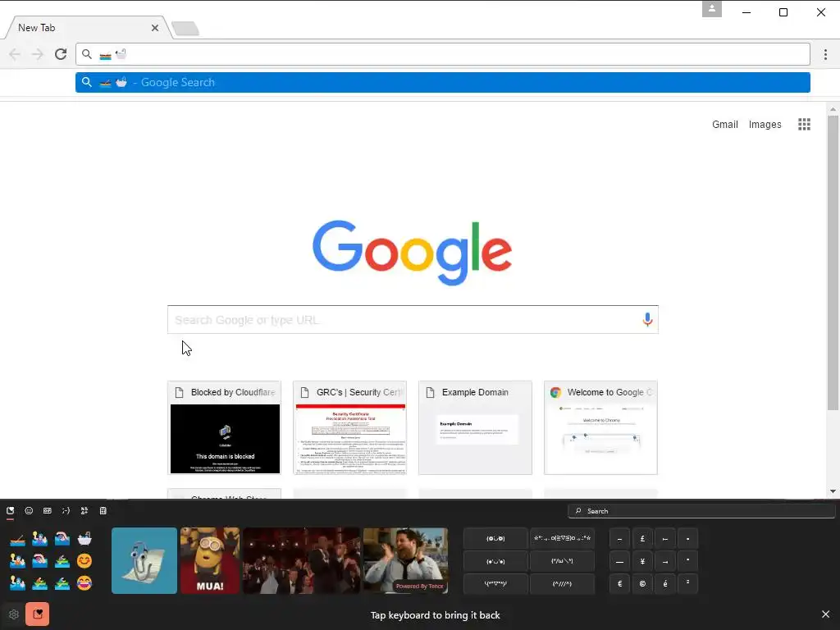Insert the (^///^) kaomoji

tap(562, 584)
